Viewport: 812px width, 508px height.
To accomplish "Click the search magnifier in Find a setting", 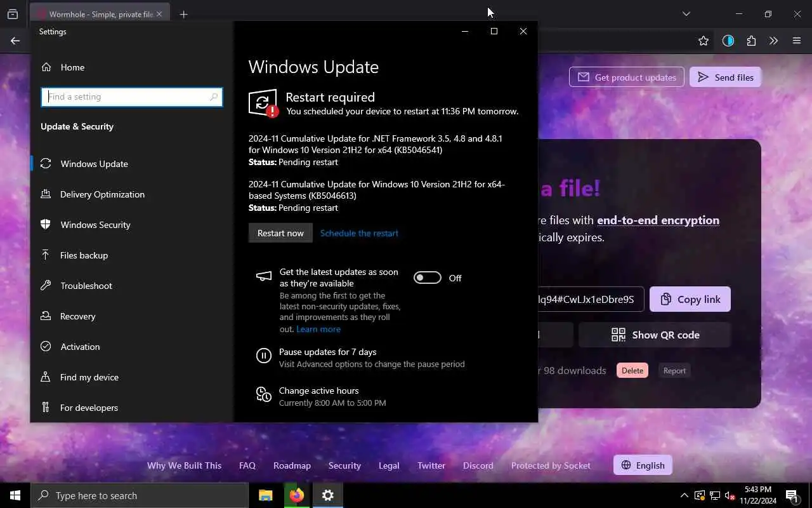I will [214, 97].
